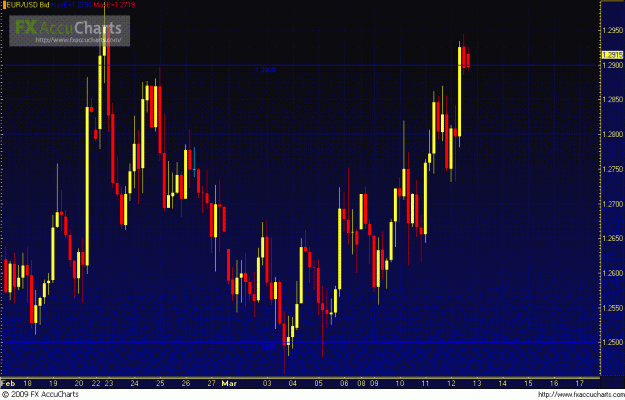
Task: Click the 1.2850 price axis label
Action: coord(613,100)
